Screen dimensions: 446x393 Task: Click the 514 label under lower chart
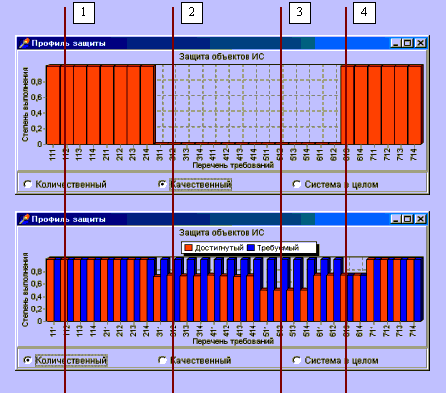click(x=306, y=331)
